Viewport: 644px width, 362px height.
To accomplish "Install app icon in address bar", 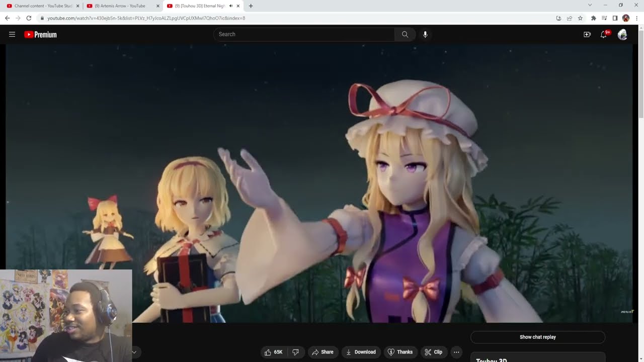I will point(558,18).
